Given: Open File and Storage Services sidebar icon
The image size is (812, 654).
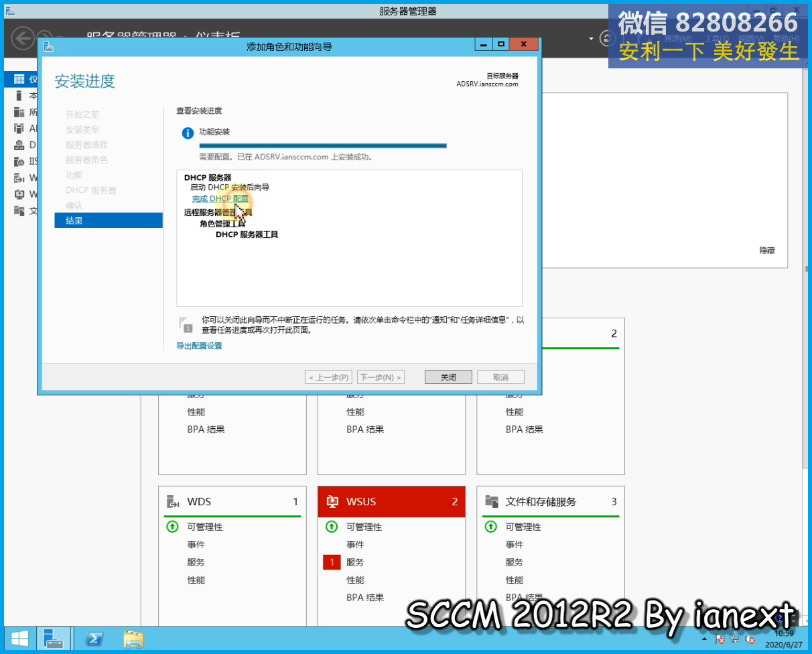Looking at the screenshot, I should [x=19, y=210].
